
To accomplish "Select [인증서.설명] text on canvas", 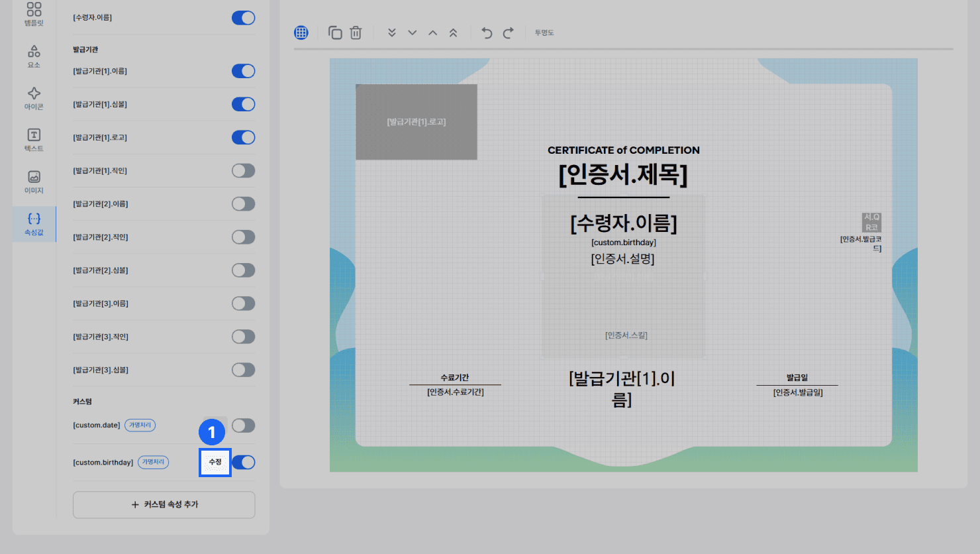I will click(x=623, y=259).
